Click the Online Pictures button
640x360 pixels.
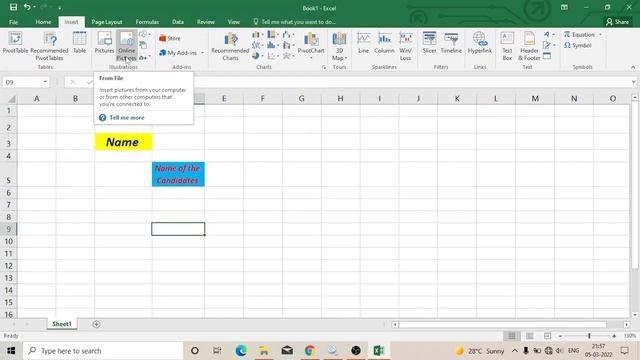(126, 46)
